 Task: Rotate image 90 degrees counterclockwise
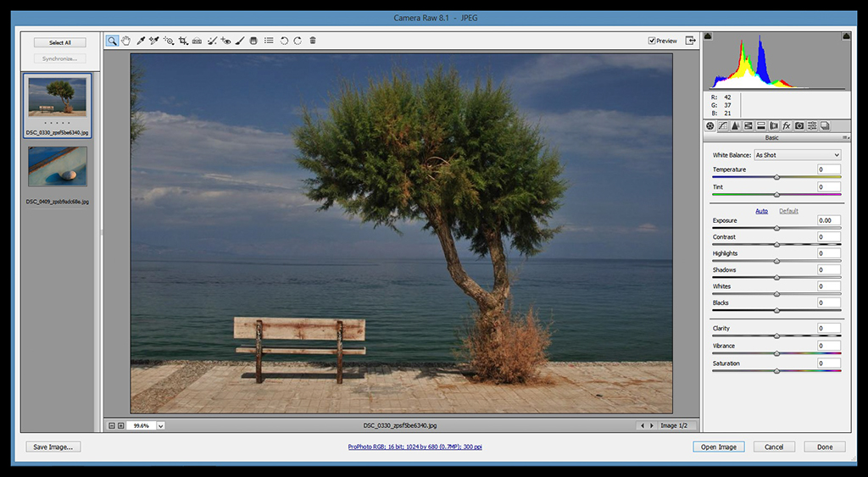click(284, 41)
